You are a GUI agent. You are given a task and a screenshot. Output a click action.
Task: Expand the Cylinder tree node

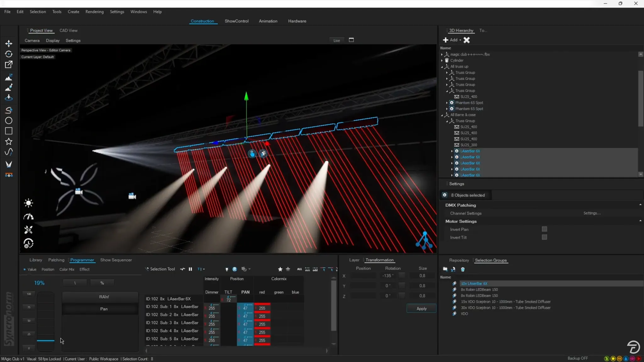pos(442,60)
